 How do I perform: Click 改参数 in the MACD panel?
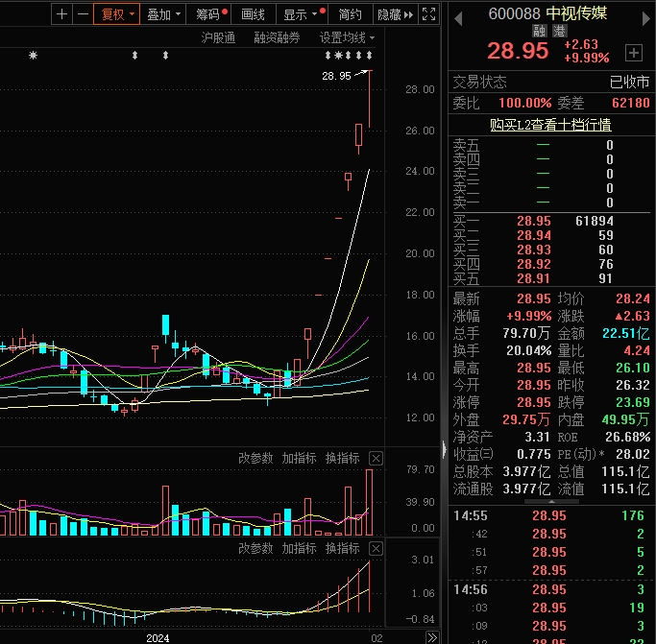tap(255, 548)
